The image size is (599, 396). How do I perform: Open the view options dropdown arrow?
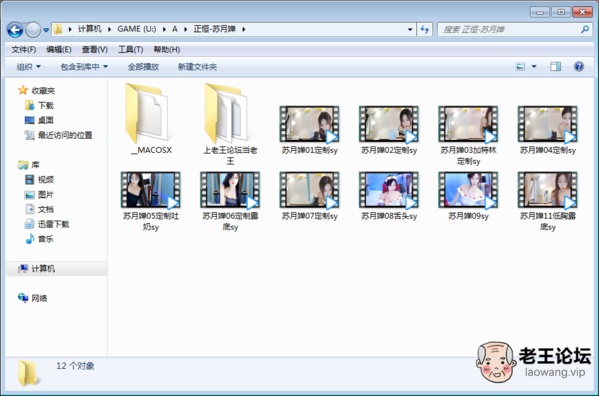coord(534,67)
